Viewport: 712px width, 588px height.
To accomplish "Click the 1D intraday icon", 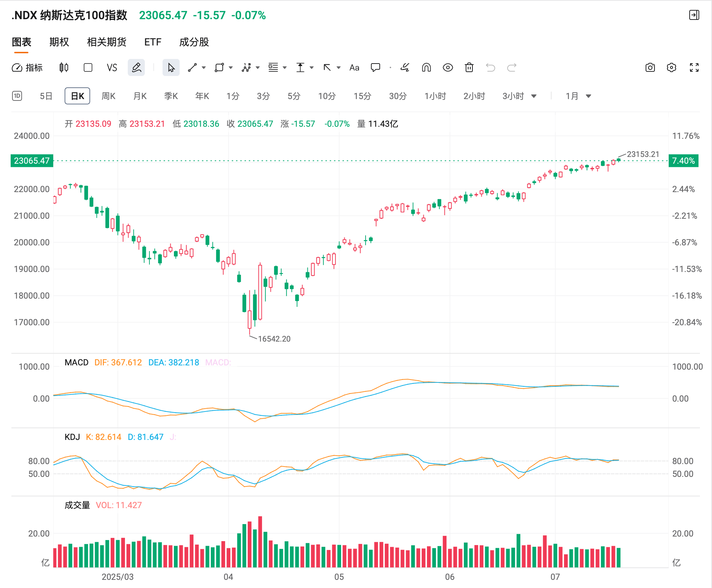I will [17, 96].
